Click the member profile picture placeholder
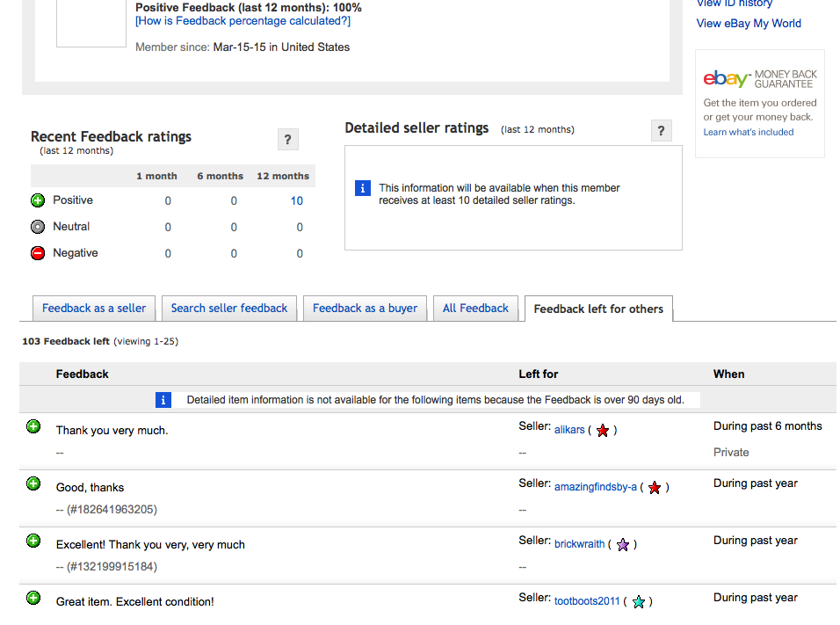The height and width of the screenshot is (625, 840). coord(91,24)
